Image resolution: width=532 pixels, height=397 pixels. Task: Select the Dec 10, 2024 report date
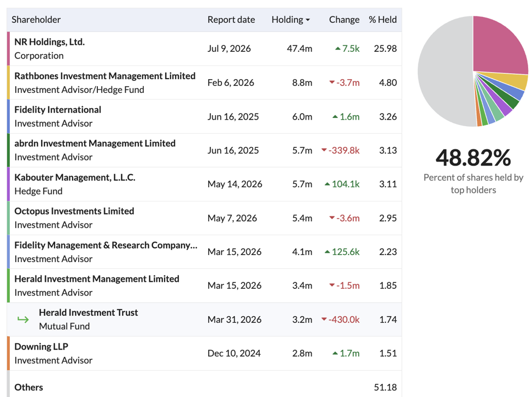pos(234,353)
